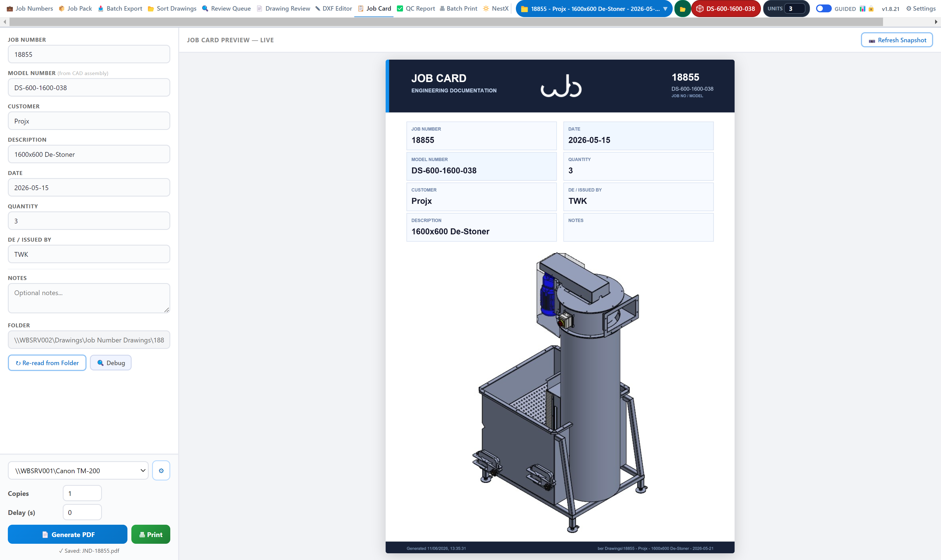The width and height of the screenshot is (941, 560).
Task: Click the JOB CARD PREVIEW — LIVE heading
Action: coord(230,40)
